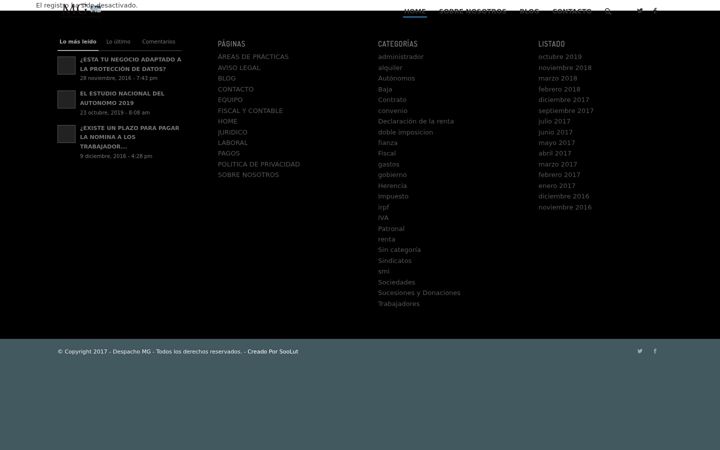Open the FISCAL Y CONTABLE page link

coord(250,111)
